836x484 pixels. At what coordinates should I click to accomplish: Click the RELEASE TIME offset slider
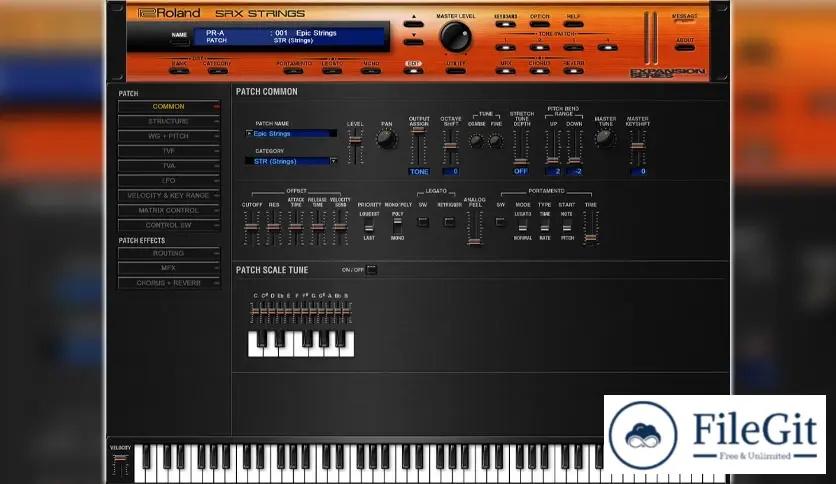[x=318, y=228]
